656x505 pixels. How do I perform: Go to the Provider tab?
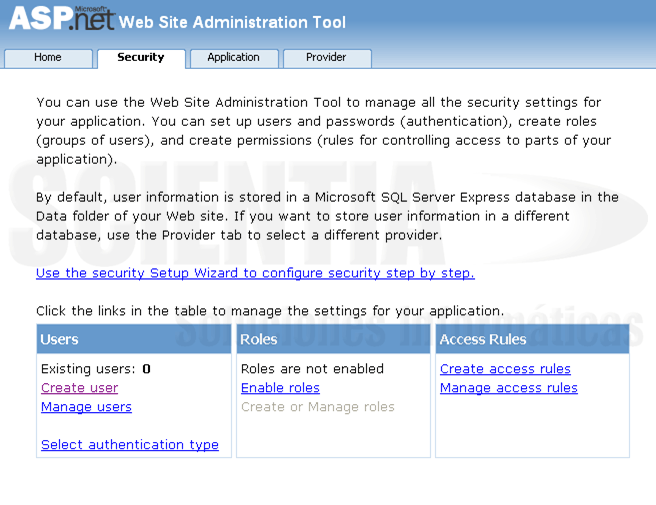pyautogui.click(x=326, y=58)
